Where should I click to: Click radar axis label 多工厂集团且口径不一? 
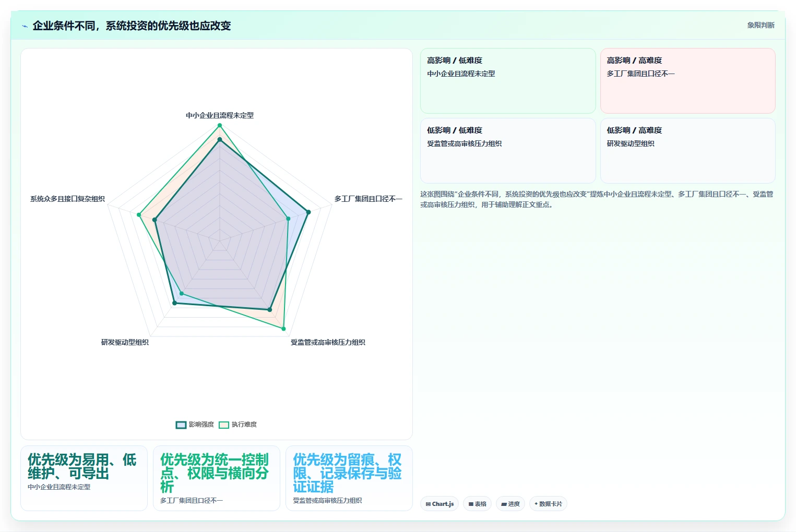[x=369, y=199]
